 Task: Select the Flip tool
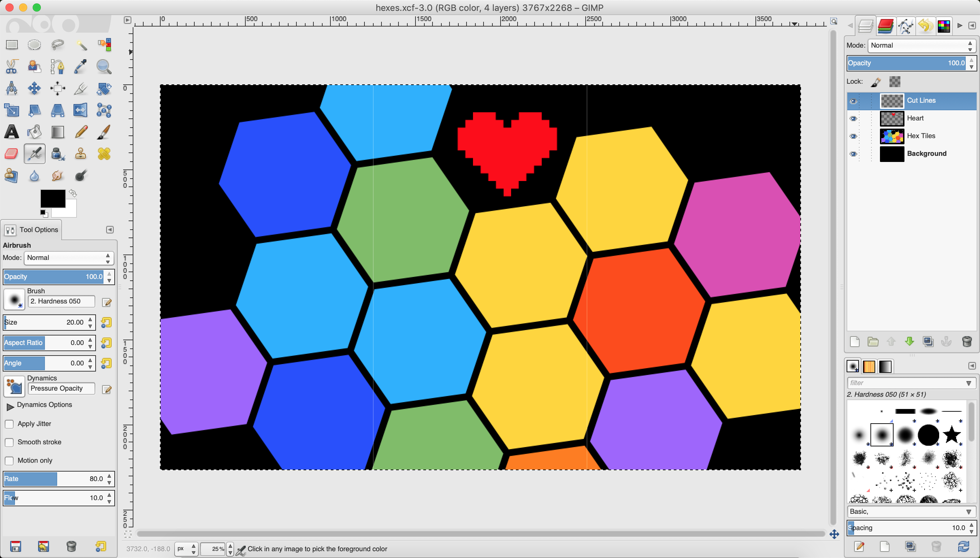tap(81, 110)
